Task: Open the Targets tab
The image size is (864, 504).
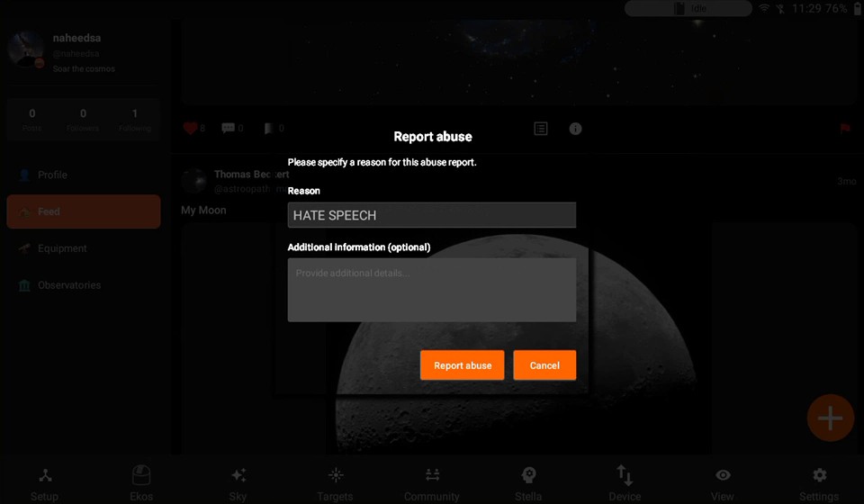Action: (335, 483)
